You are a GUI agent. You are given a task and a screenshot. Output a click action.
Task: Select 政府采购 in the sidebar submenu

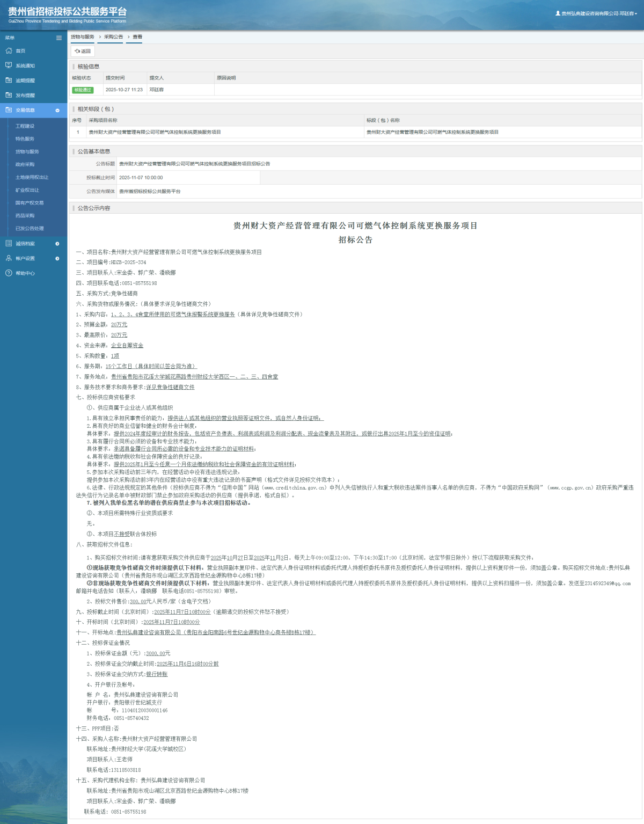pos(25,164)
